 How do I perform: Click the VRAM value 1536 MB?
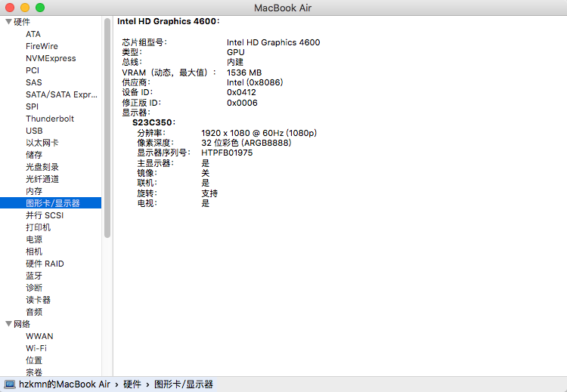pyautogui.click(x=244, y=73)
